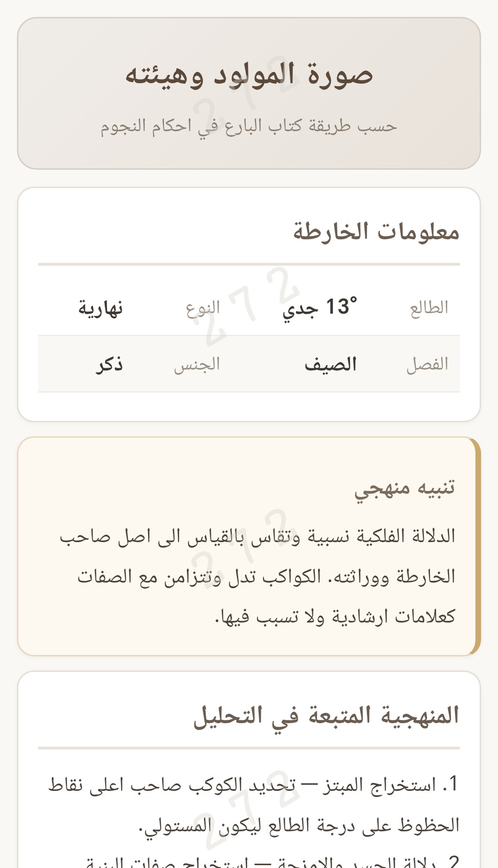Click the "النوع" field label

[x=203, y=308]
